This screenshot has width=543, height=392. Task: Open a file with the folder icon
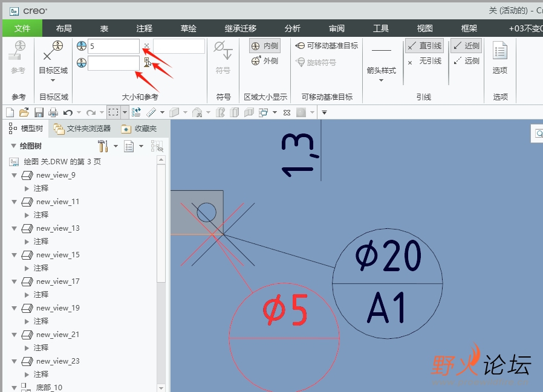click(x=24, y=112)
